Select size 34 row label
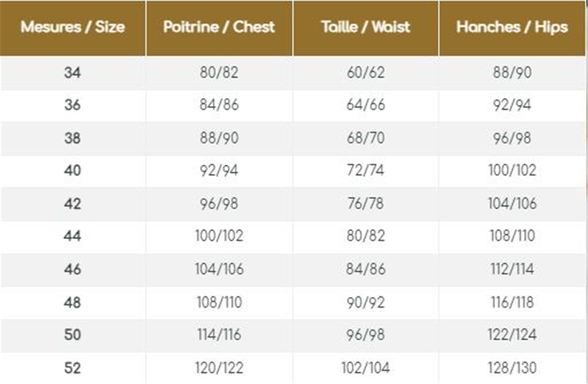 [x=73, y=73]
